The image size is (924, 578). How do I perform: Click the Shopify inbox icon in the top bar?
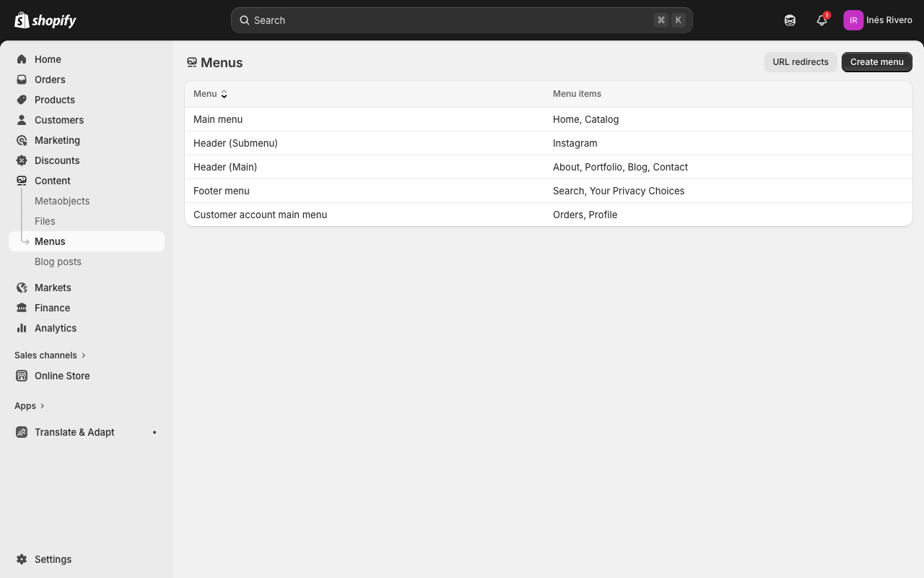[790, 20]
